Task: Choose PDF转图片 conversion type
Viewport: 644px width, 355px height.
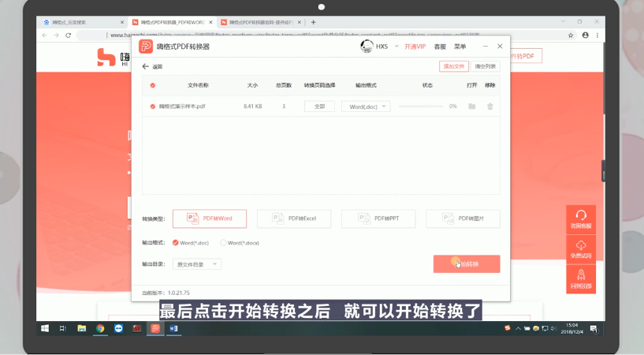Action: click(463, 219)
